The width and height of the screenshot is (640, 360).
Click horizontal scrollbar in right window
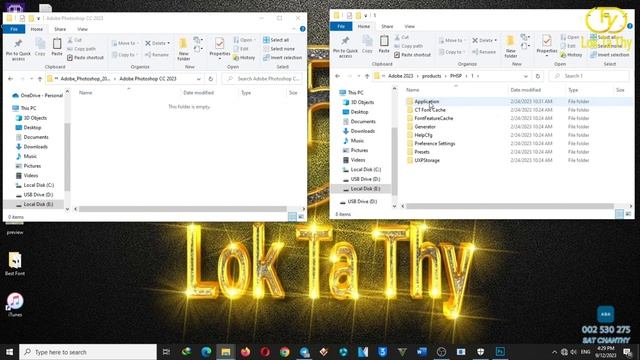pyautogui.click(x=509, y=206)
